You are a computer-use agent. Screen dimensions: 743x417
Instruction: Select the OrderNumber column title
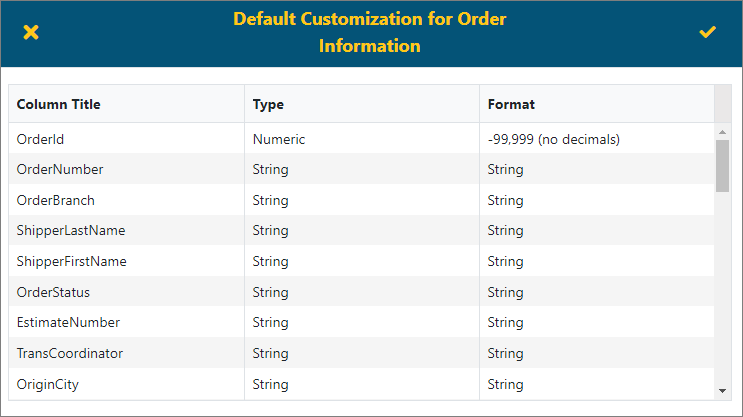click(x=60, y=170)
